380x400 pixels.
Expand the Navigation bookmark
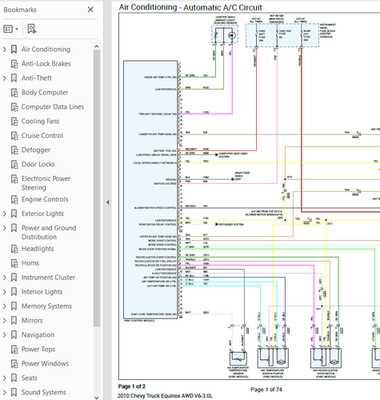[4, 335]
